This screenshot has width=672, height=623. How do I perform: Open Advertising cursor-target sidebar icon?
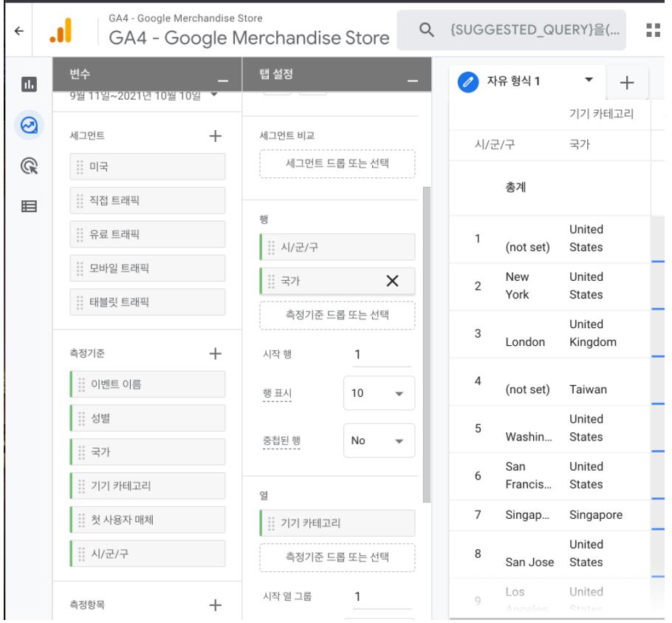pos(29,166)
